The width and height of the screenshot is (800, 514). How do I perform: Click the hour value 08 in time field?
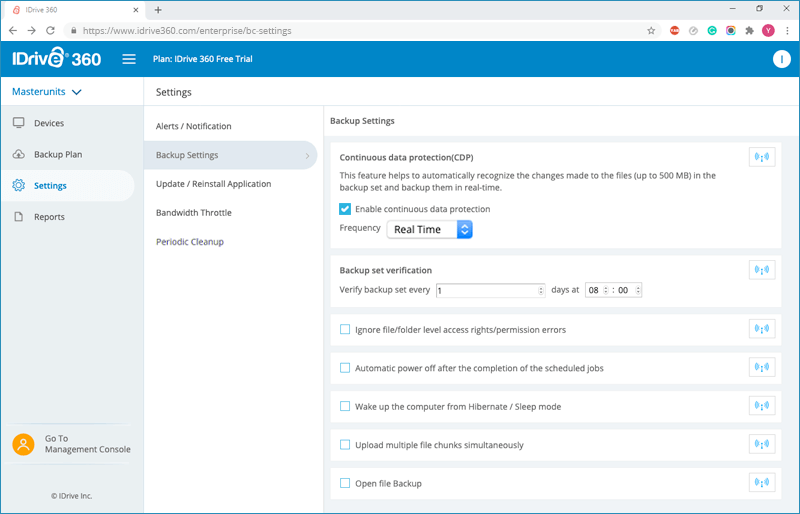pyautogui.click(x=593, y=290)
